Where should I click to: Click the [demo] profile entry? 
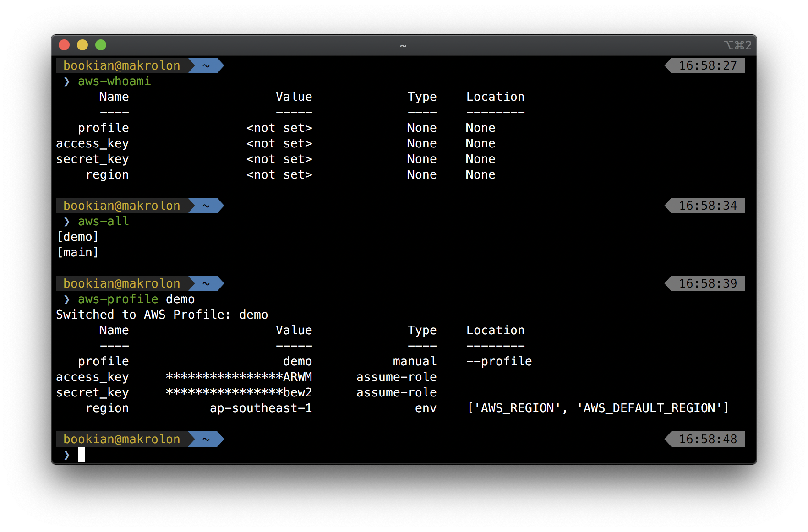78,237
